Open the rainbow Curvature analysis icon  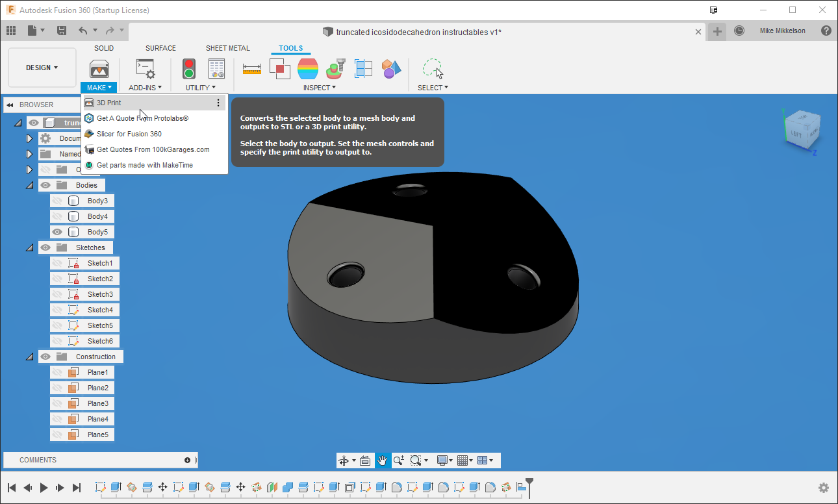(x=307, y=68)
